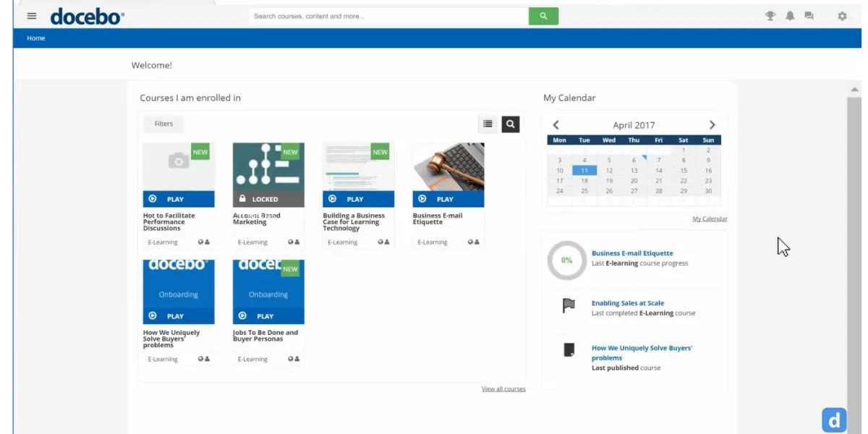Play Jobs To Be Done course
868x434 pixels.
(x=268, y=316)
